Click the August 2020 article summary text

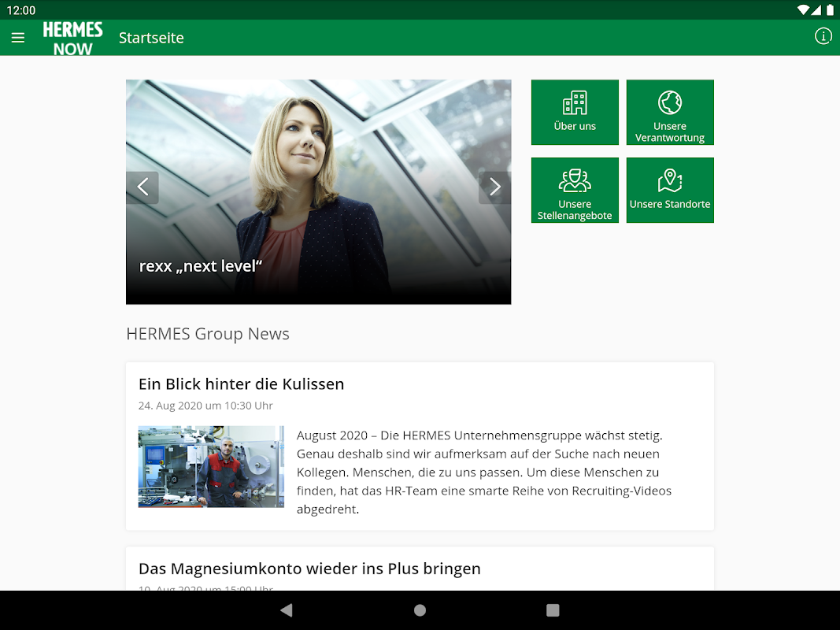click(x=483, y=472)
